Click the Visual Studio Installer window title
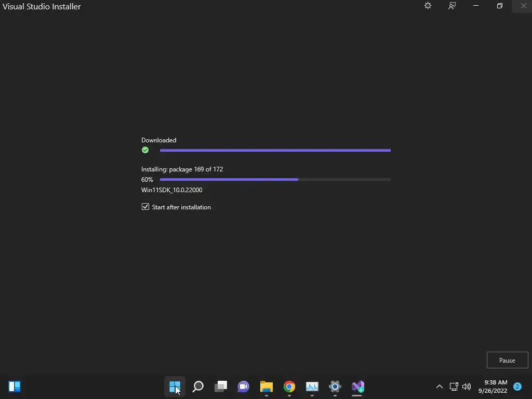 coord(42,6)
